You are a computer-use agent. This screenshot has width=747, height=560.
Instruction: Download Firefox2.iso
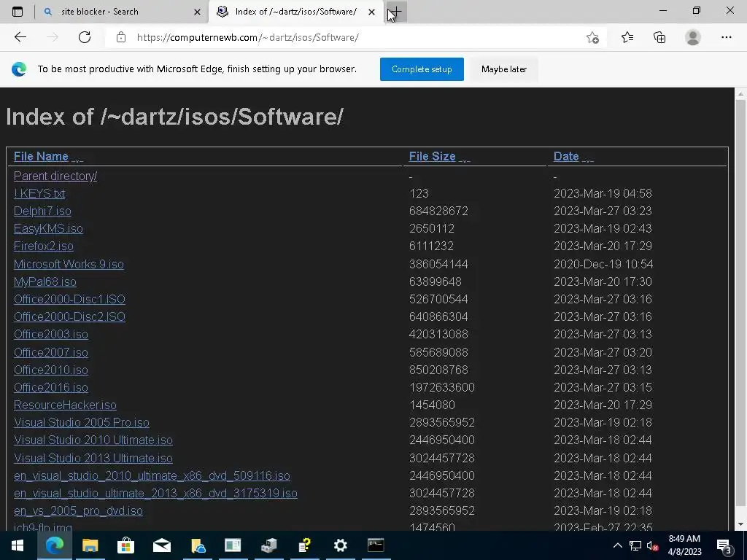pyautogui.click(x=43, y=246)
